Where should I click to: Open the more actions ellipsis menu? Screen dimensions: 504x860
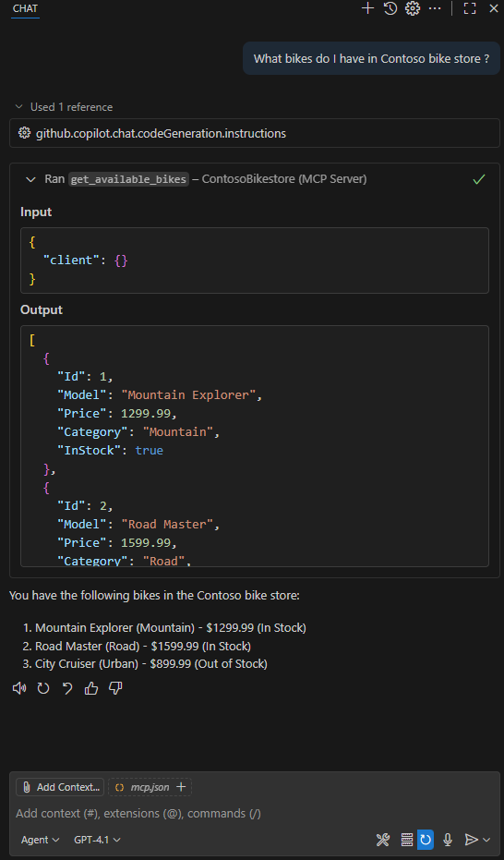(x=435, y=8)
